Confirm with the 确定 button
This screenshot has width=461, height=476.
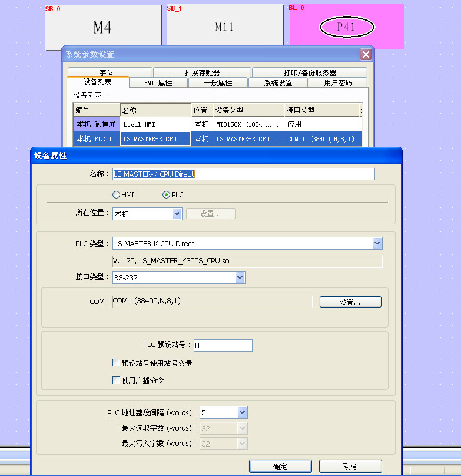pos(280,466)
